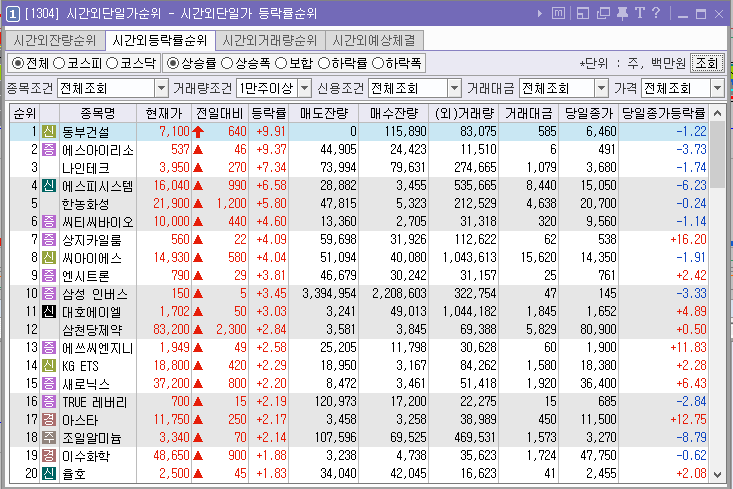Click the 증 badge beside 엔시트론

(x=49, y=276)
